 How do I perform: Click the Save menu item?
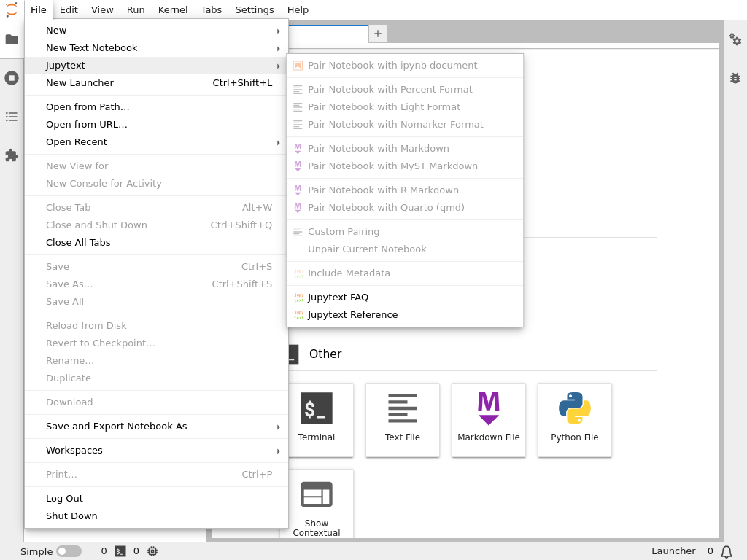156,267
